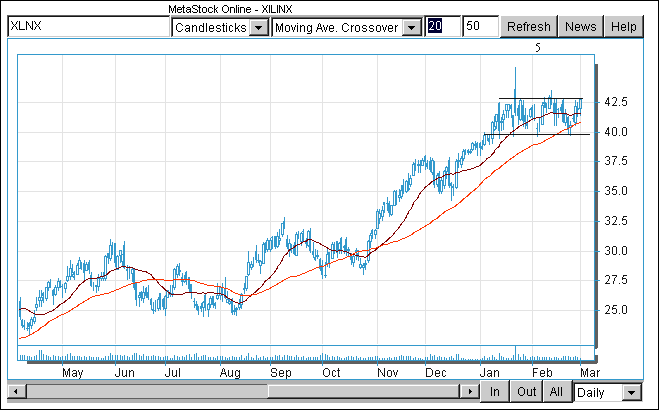This screenshot has width=659, height=410.
Task: Open the Help button
Action: pyautogui.click(x=624, y=27)
